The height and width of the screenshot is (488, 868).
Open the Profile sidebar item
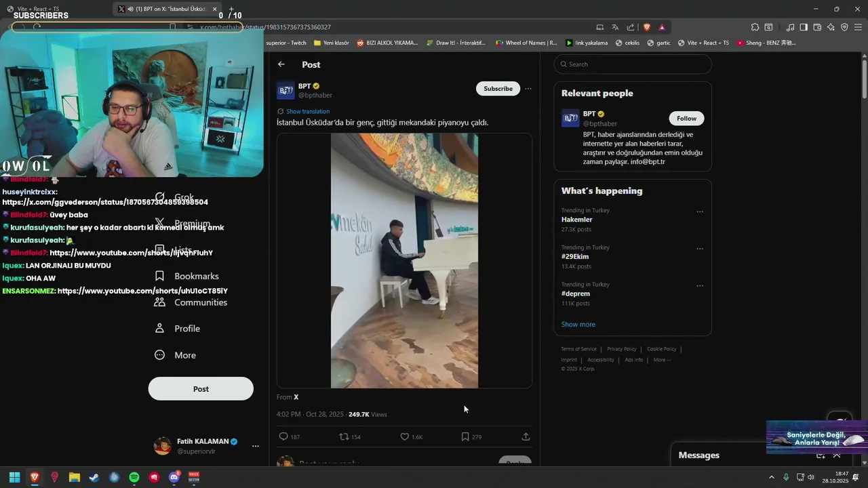178,329
